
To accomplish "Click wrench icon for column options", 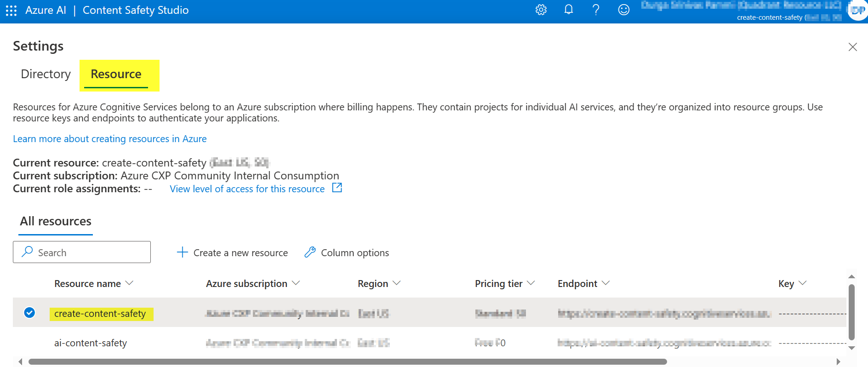I will (310, 252).
